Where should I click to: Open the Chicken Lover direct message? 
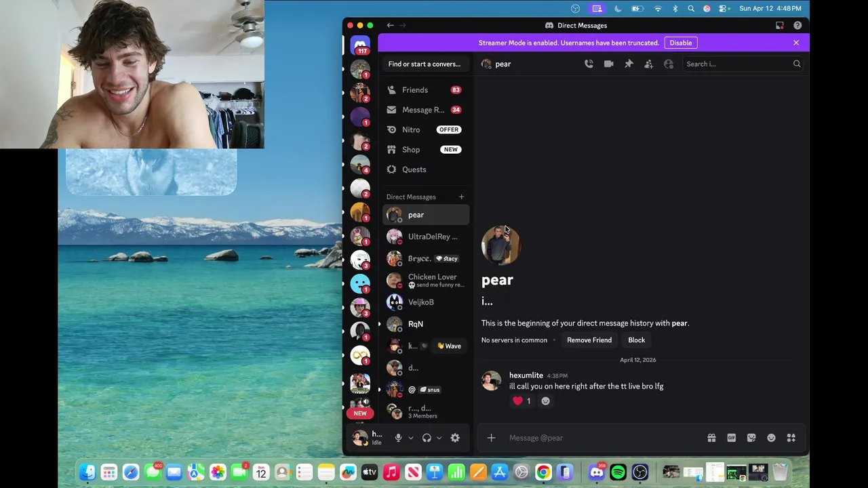[425, 280]
